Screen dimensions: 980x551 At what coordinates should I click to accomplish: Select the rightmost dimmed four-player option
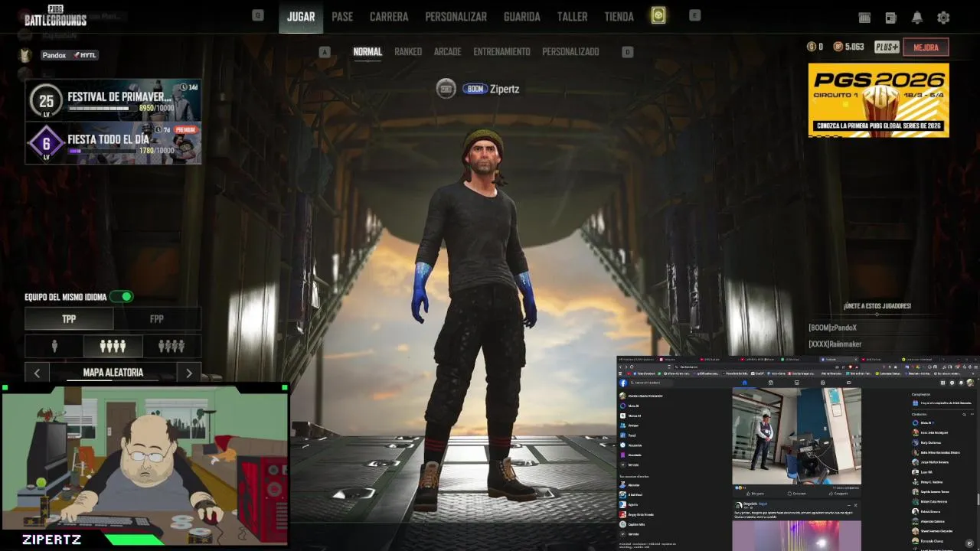tap(171, 347)
